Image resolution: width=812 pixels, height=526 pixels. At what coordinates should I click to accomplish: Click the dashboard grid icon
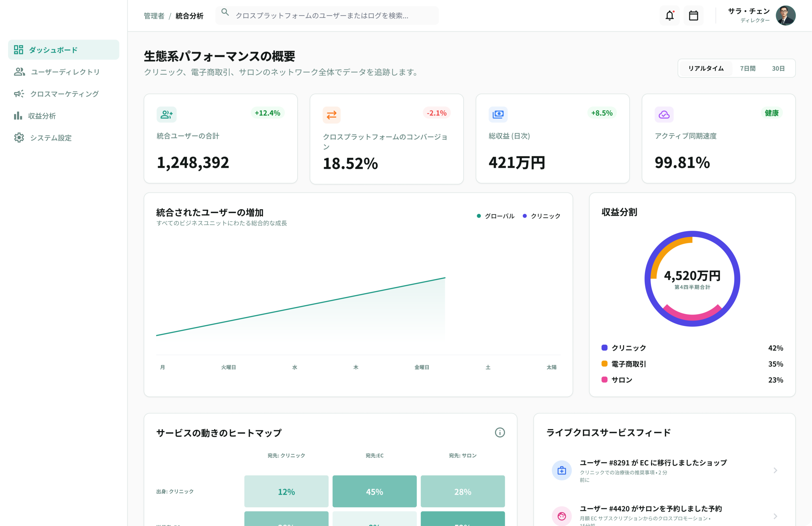tap(18, 50)
